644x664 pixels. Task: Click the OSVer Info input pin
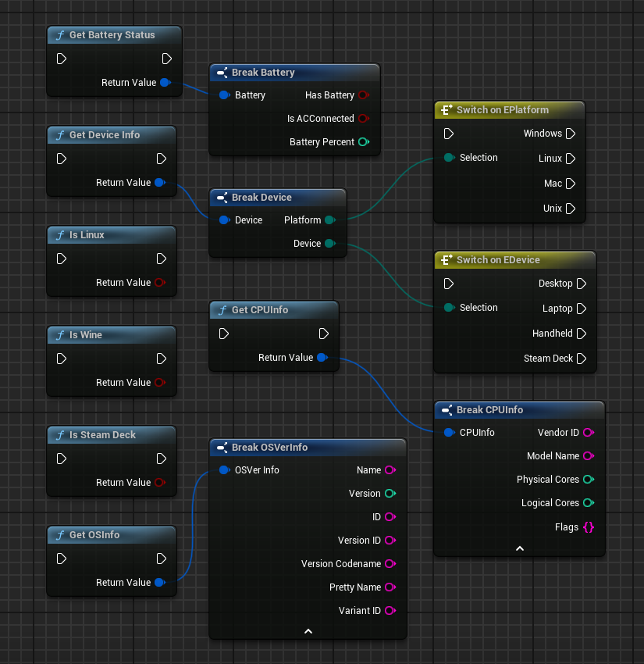[225, 470]
